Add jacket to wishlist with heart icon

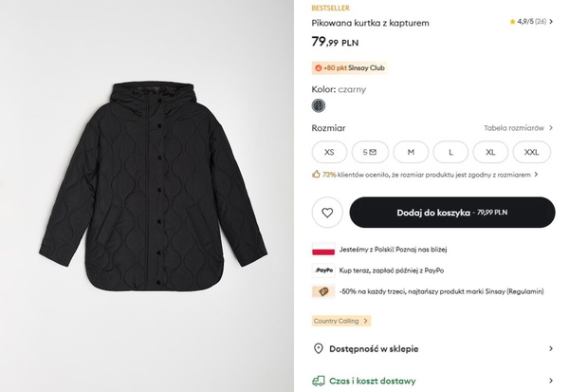(327, 213)
